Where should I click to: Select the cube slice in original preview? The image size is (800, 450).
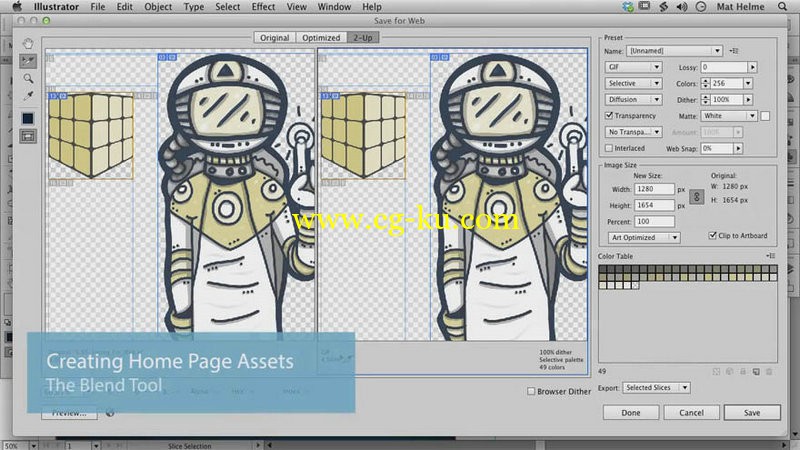(x=90, y=136)
